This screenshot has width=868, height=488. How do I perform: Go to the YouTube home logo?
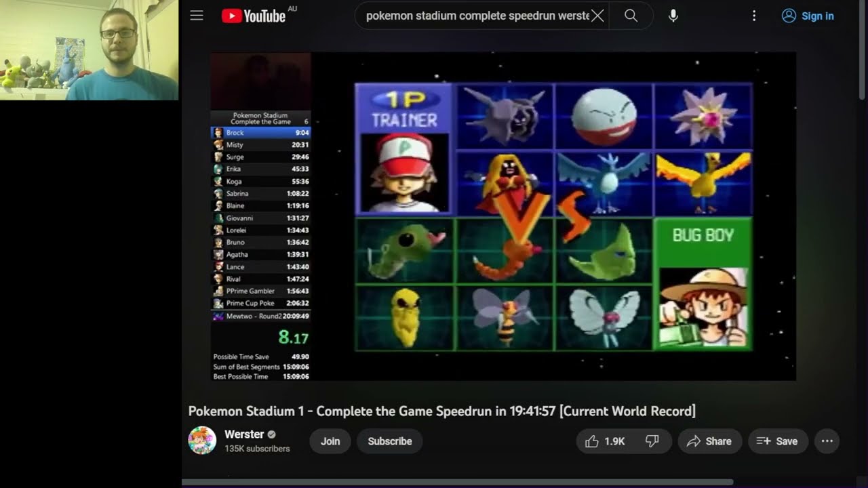pyautogui.click(x=254, y=16)
